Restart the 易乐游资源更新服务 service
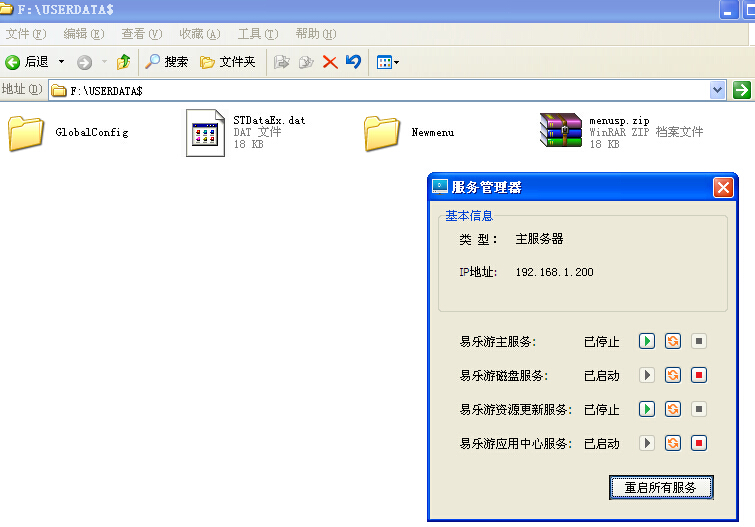The width and height of the screenshot is (755, 527). 673,409
